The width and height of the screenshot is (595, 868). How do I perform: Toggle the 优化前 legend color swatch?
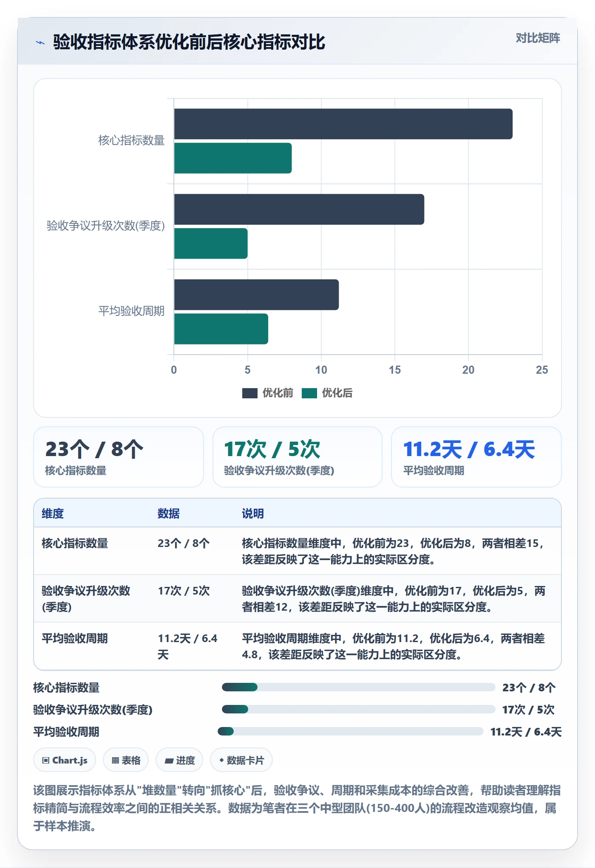coord(249,393)
